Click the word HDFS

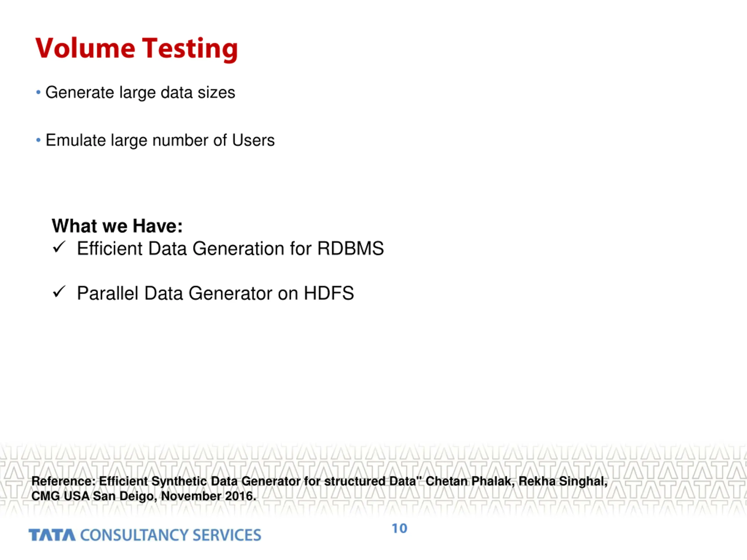click(329, 293)
